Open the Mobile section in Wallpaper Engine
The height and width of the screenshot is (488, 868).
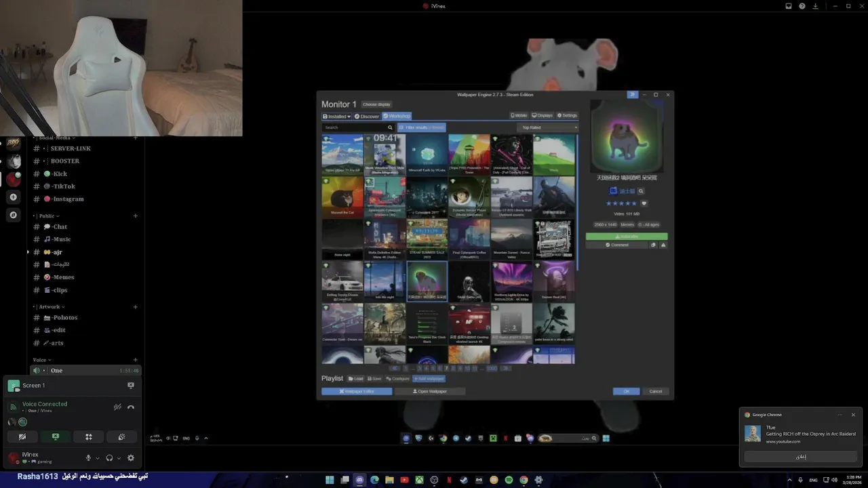tap(519, 116)
